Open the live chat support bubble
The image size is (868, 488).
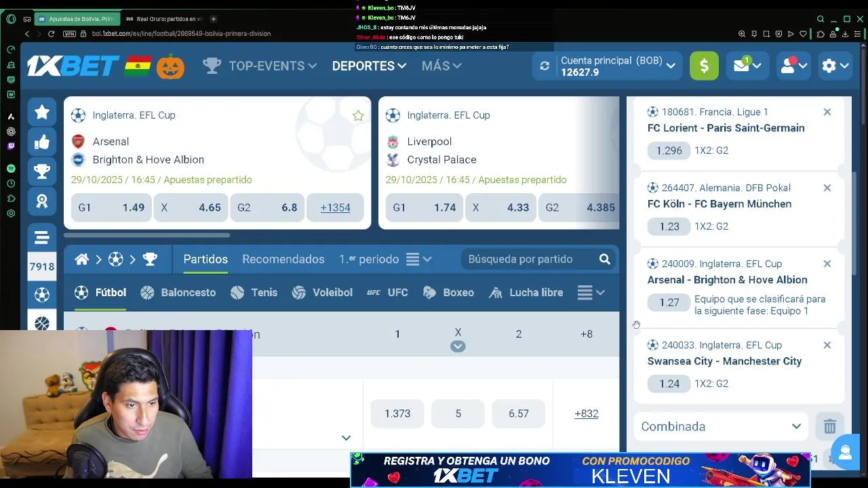coord(845,453)
